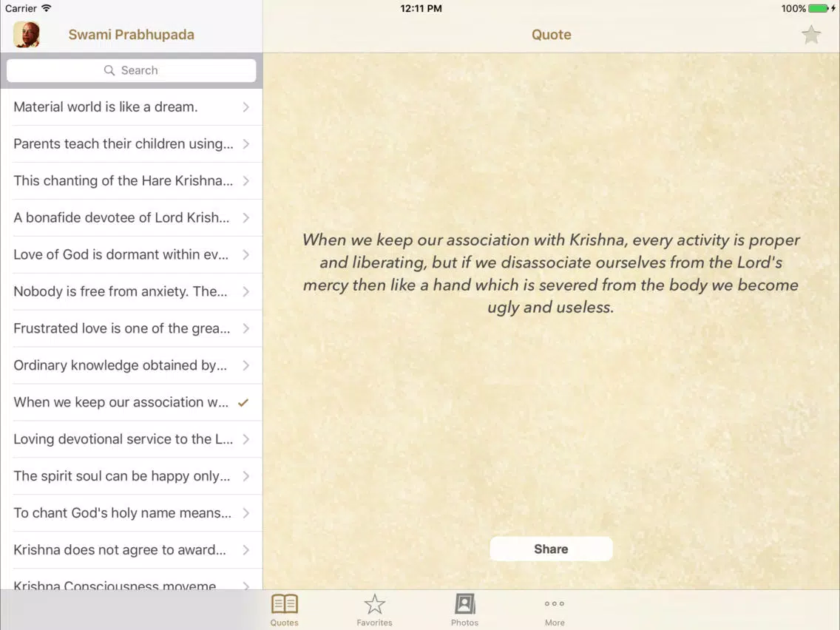The height and width of the screenshot is (630, 840).
Task: Select quote 'Loving devotional service to the L...'
Action: 132,439
